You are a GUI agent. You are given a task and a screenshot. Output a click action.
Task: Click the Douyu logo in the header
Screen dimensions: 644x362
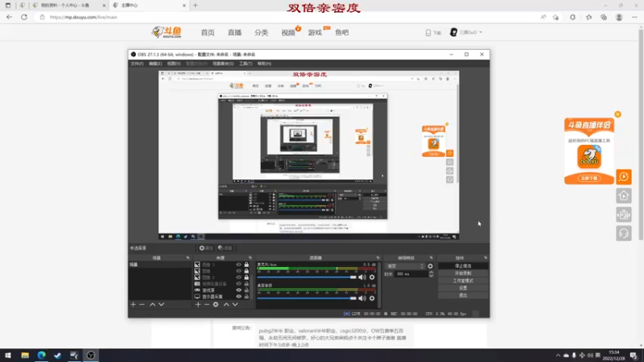(167, 32)
